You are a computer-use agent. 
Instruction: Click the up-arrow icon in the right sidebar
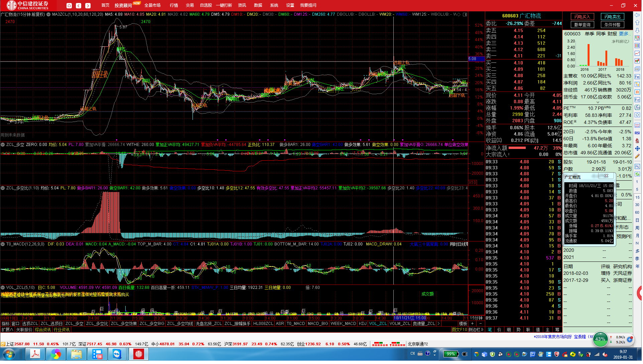click(x=637, y=23)
